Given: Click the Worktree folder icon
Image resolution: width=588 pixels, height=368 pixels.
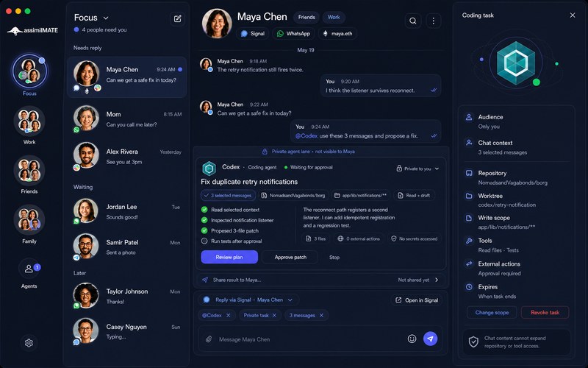Looking at the screenshot, I should (469, 196).
